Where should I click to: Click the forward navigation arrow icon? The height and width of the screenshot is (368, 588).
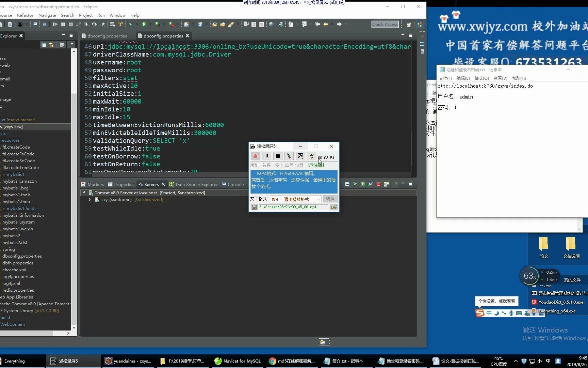pos(339,24)
